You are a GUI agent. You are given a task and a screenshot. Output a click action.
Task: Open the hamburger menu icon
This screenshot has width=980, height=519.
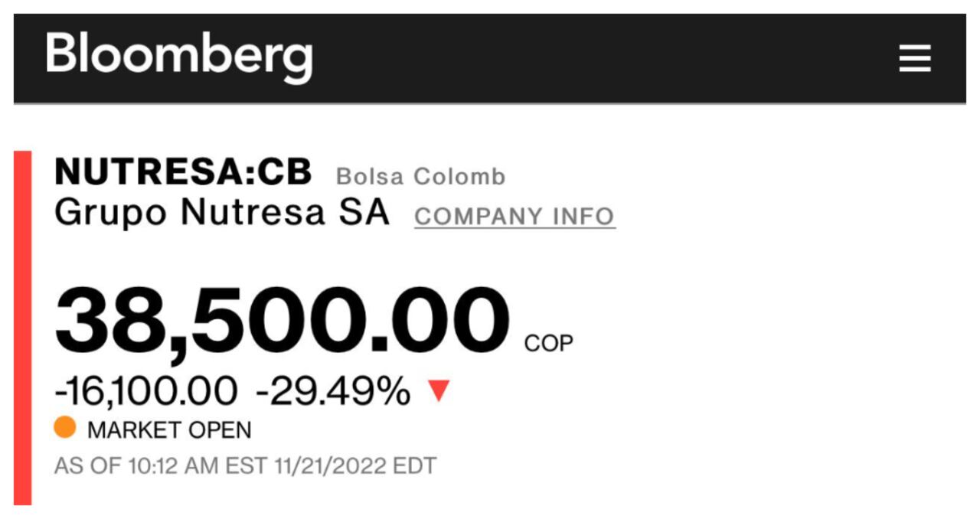[x=915, y=58]
